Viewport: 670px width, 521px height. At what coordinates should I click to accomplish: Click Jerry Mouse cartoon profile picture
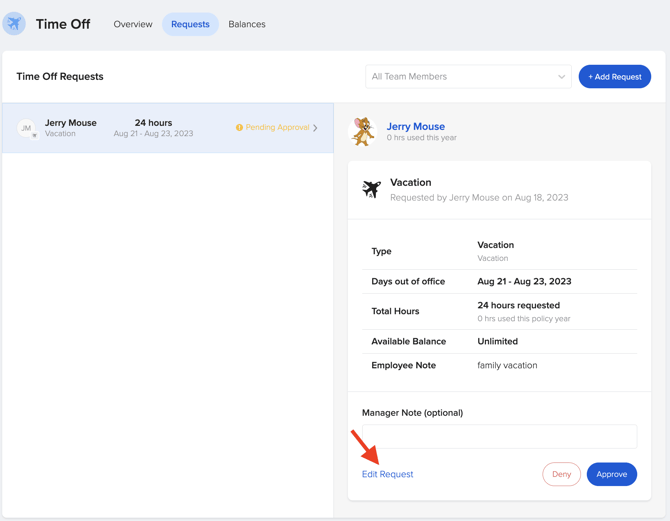tap(363, 131)
